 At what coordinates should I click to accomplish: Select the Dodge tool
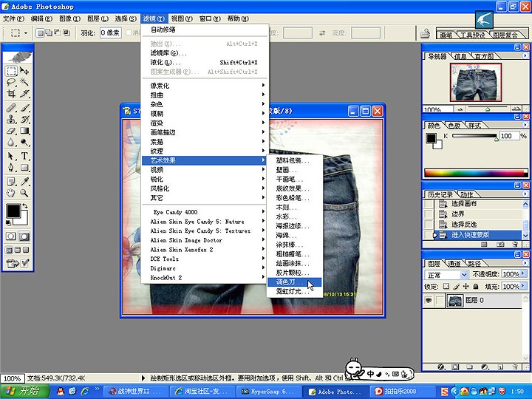pos(24,142)
